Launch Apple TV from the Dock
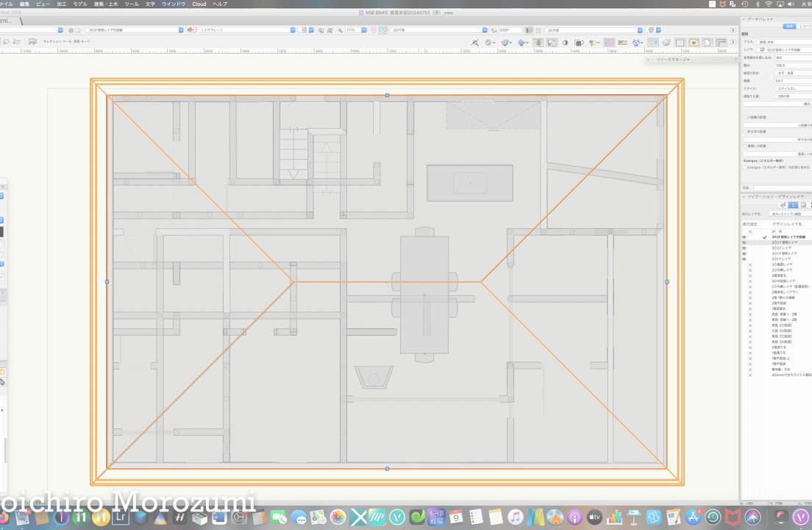812x530 pixels. coord(594,517)
